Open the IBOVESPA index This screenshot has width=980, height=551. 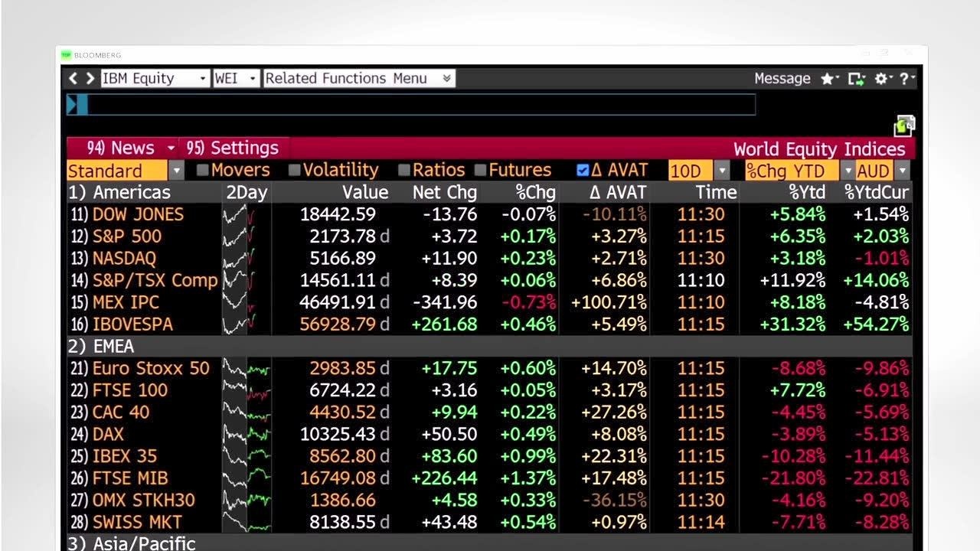(132, 324)
